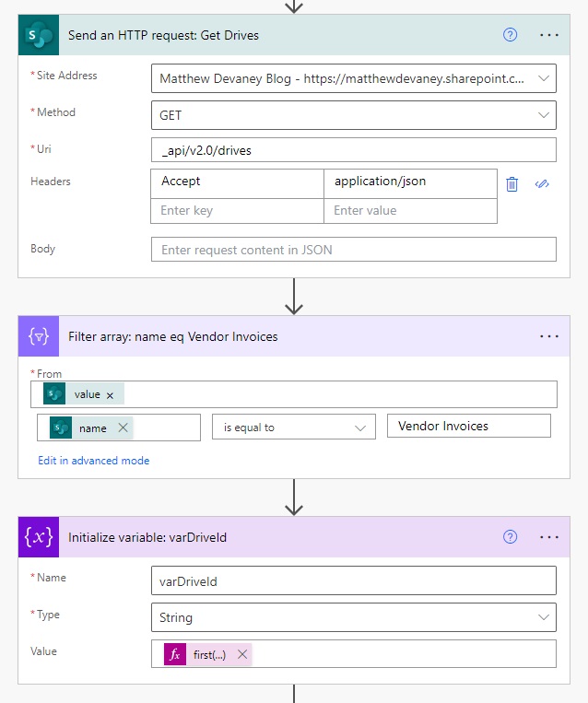588x703 pixels.
Task: Open the ellipsis menu on Initialize variable action
Action: pos(549,537)
